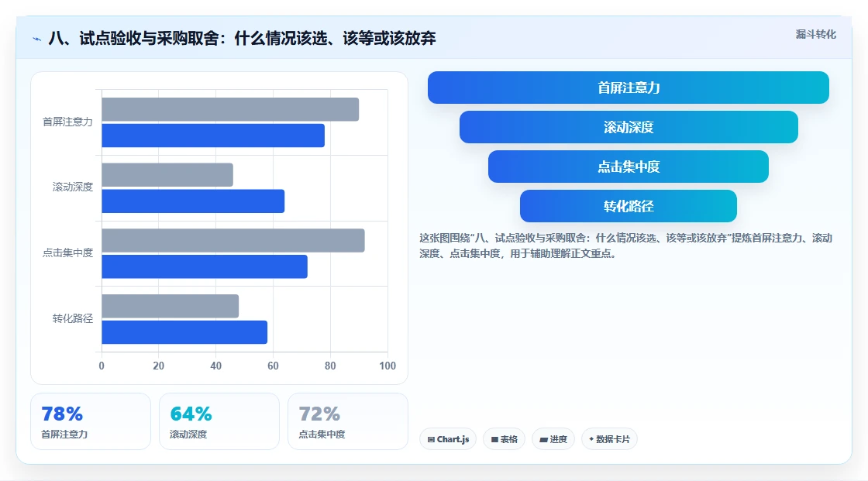Click the gray bar for 滚动深度
Image resolution: width=868 pixels, height=481 pixels.
click(x=167, y=175)
